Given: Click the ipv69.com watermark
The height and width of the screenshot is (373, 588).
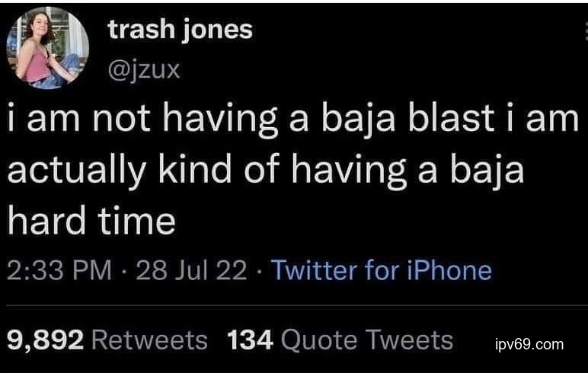Looking at the screenshot, I should [x=529, y=345].
